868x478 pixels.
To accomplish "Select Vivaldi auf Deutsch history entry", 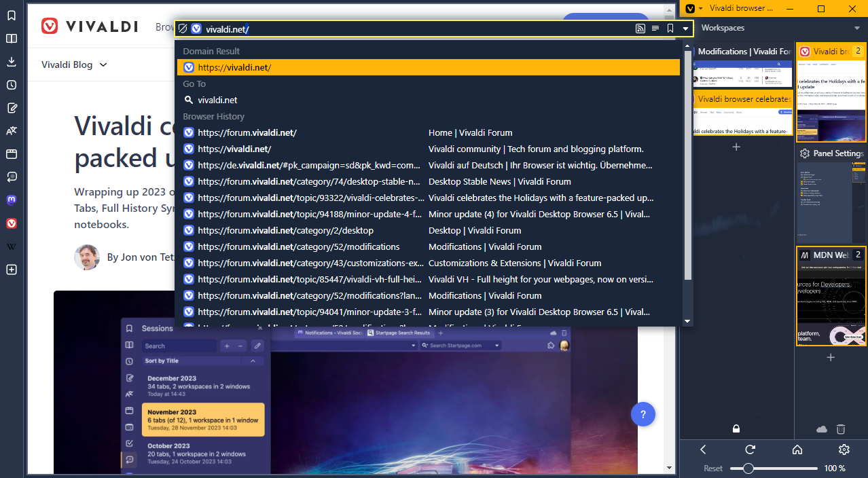I will [x=429, y=165].
